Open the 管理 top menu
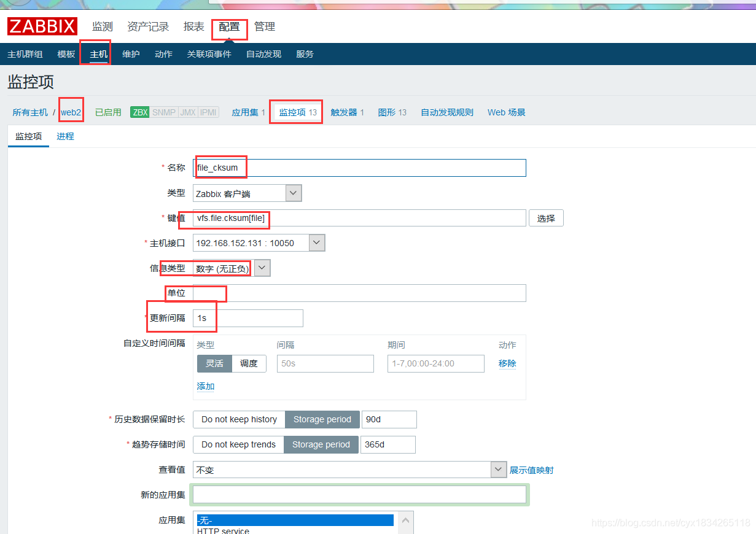Image resolution: width=756 pixels, height=534 pixels. [x=265, y=26]
